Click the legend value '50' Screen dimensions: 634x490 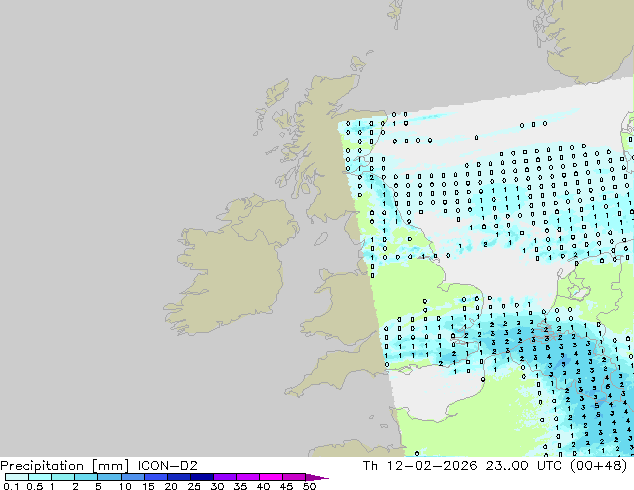point(309,486)
